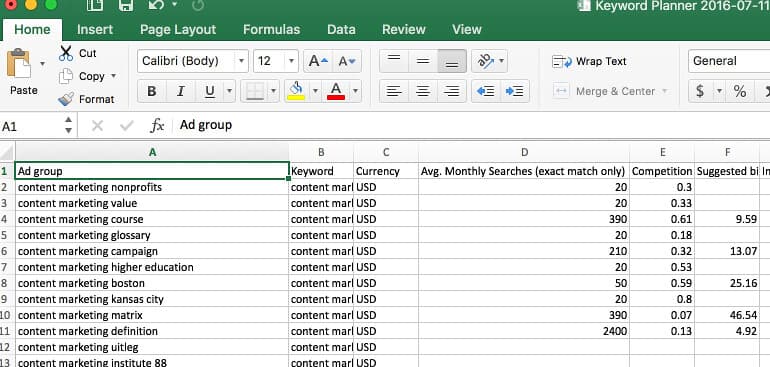Apply the yellow fill color bucket

[x=296, y=91]
